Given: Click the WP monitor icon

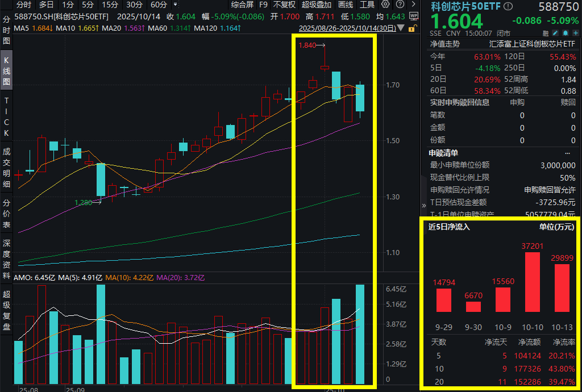Looking at the screenshot, I should point(414,16).
